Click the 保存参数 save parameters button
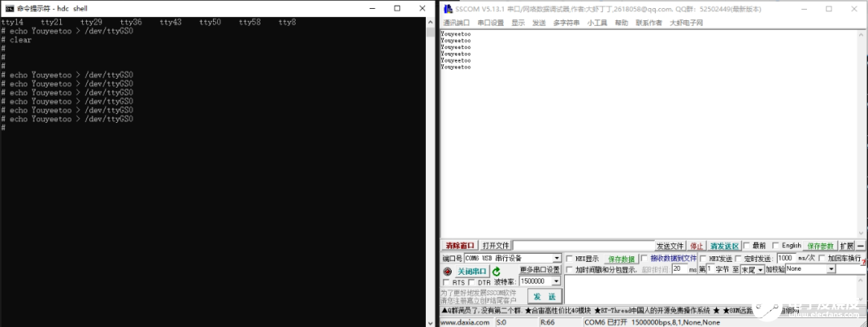Screen dimensions: 868x327 [x=821, y=246]
